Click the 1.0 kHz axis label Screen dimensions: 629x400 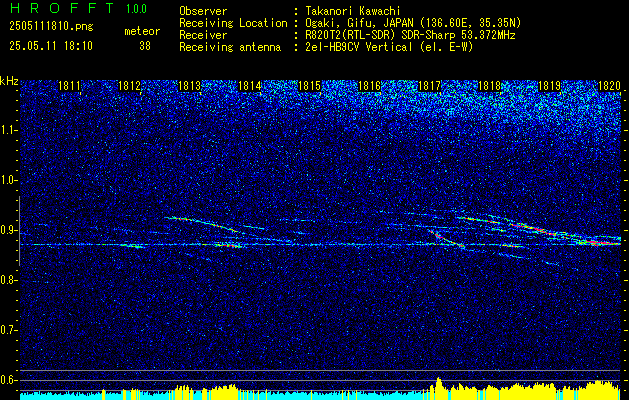point(9,181)
